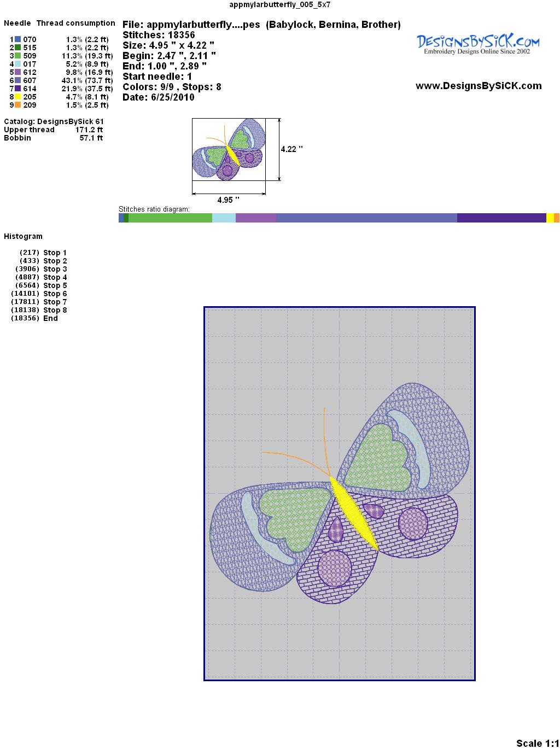
Task: Click the green segment in the stitches ratio bar
Action: 170,218
